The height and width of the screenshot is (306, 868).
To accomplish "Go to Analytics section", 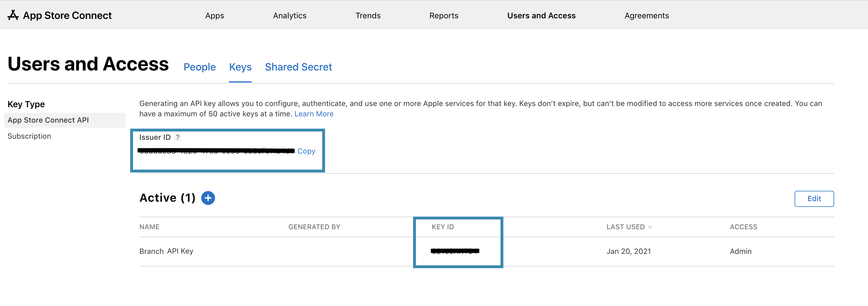I will [x=290, y=15].
